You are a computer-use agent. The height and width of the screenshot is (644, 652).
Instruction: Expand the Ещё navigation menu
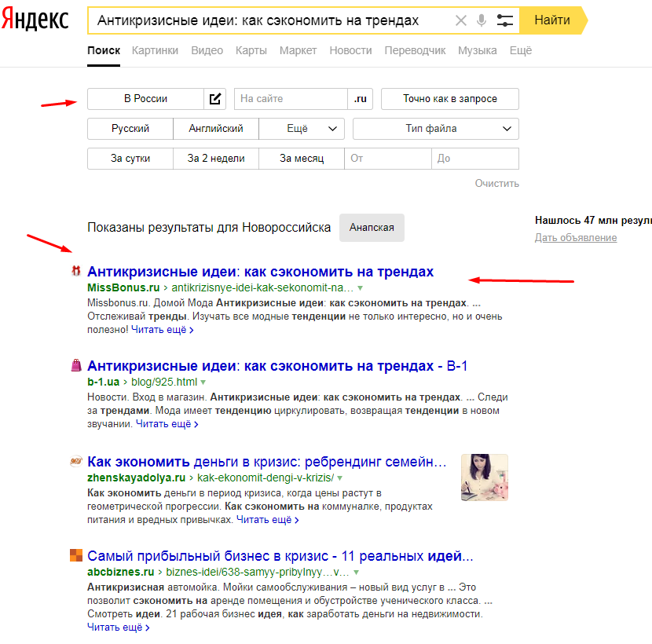coord(521,51)
